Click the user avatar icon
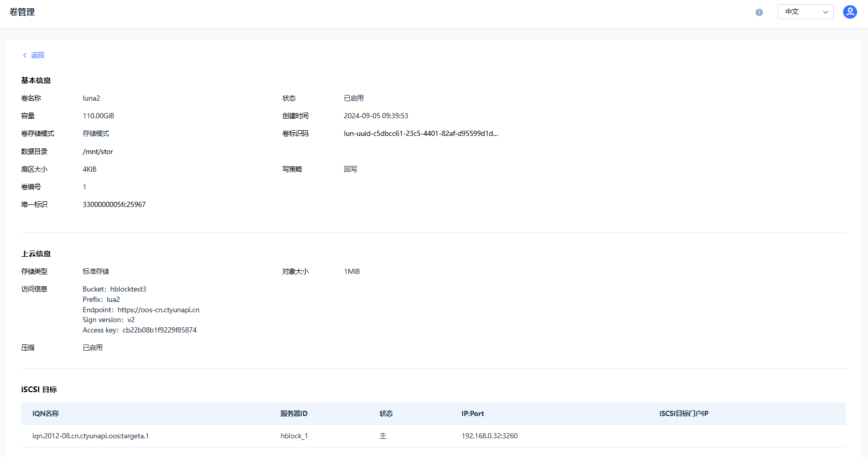The width and height of the screenshot is (868, 457). 850,12
